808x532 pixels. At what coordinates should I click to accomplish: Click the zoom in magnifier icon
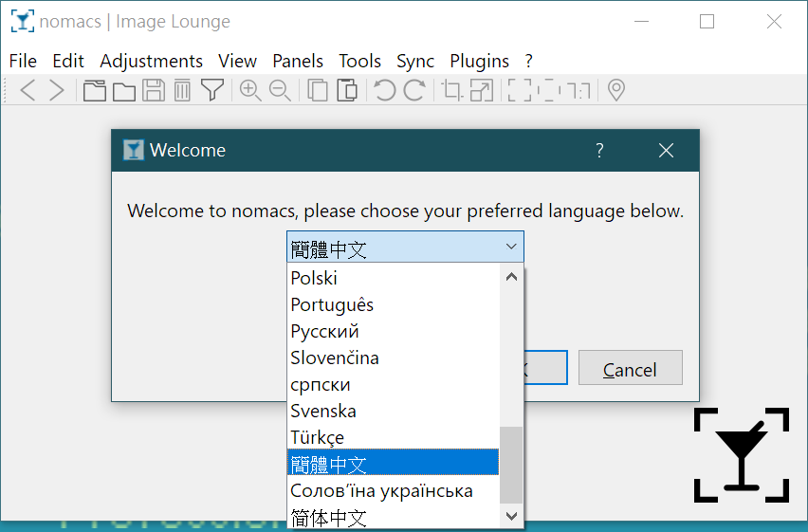coord(250,90)
